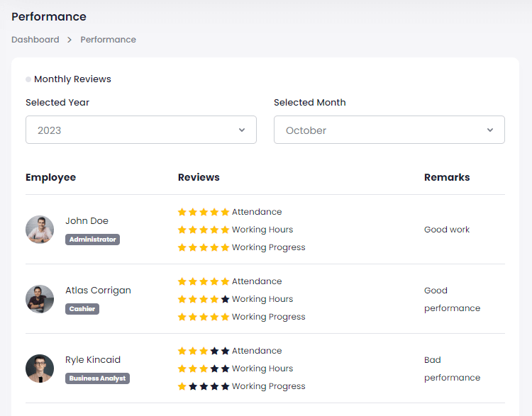Select the Atlas Corrigan employee name

98,291
